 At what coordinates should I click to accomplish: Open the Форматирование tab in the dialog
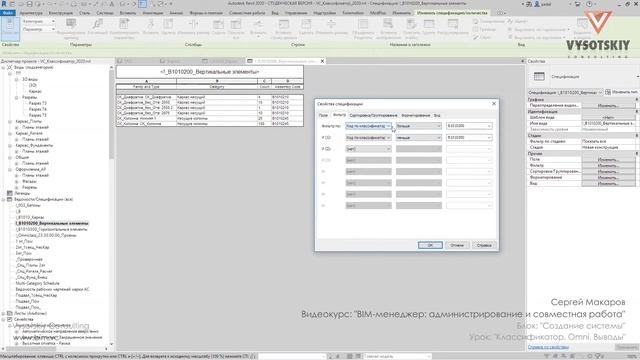coord(416,116)
